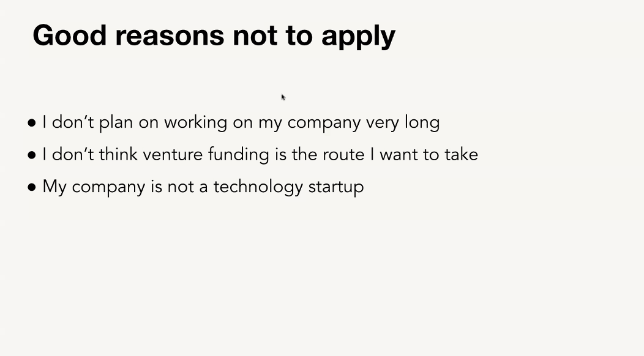644x356 pixels.
Task: Click the word "apply" in the heading
Action: pyautogui.click(x=358, y=37)
